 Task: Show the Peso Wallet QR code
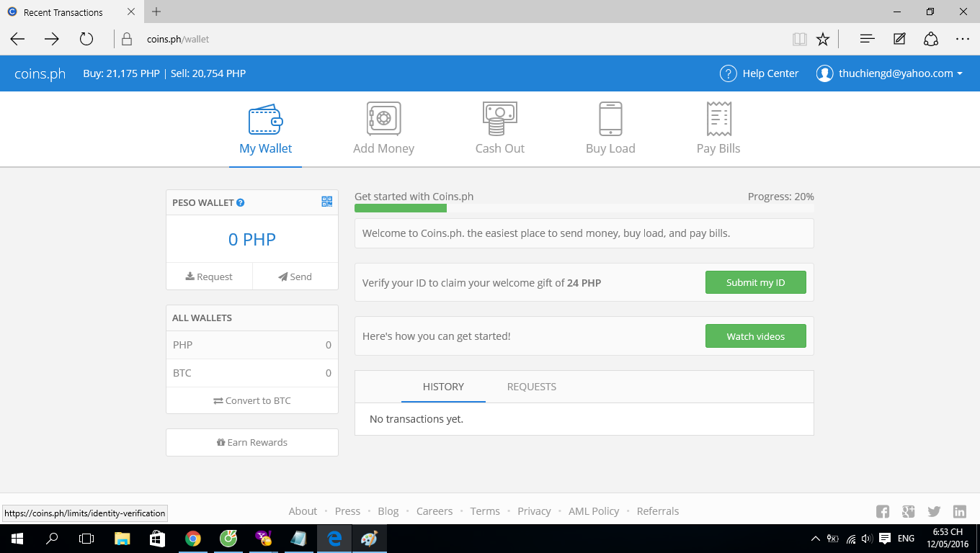[327, 202]
